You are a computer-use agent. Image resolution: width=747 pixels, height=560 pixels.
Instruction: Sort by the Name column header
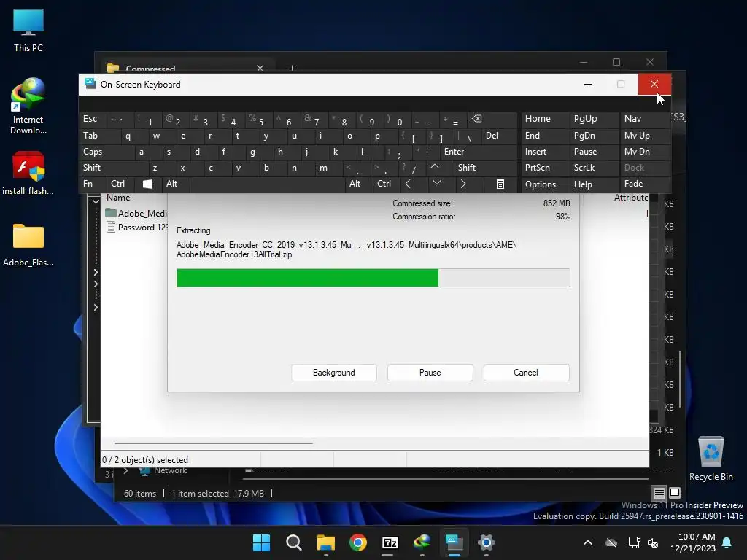118,198
